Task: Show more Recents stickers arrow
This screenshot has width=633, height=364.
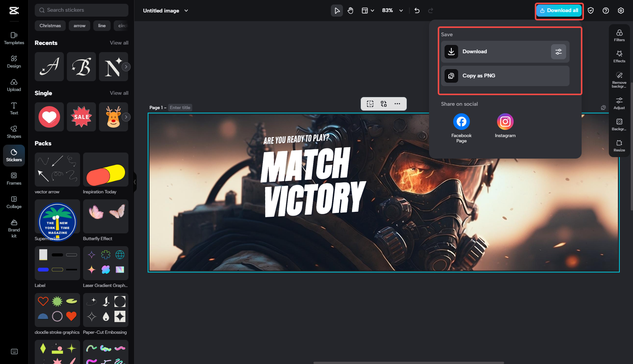Action: 126,67
